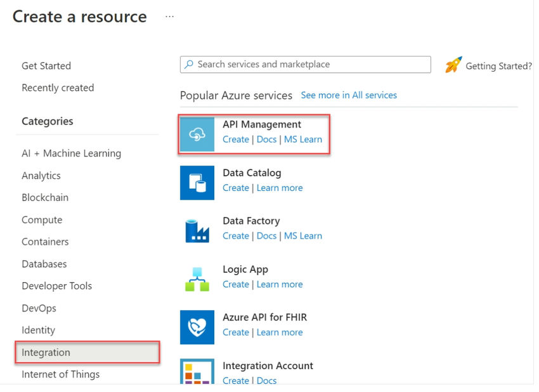Click Create under Azure API for FHIR
Screen dimensions: 539x392
tap(235, 332)
